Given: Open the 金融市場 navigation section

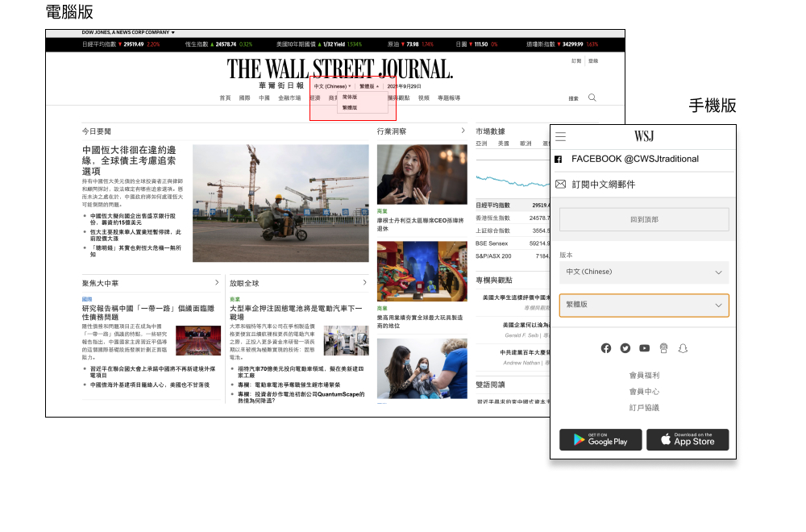Looking at the screenshot, I should point(289,98).
